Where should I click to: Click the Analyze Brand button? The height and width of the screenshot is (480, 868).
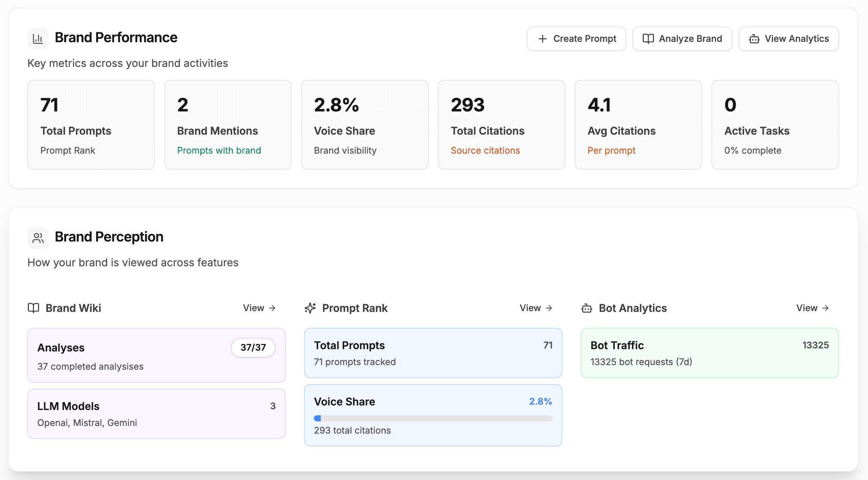click(682, 38)
